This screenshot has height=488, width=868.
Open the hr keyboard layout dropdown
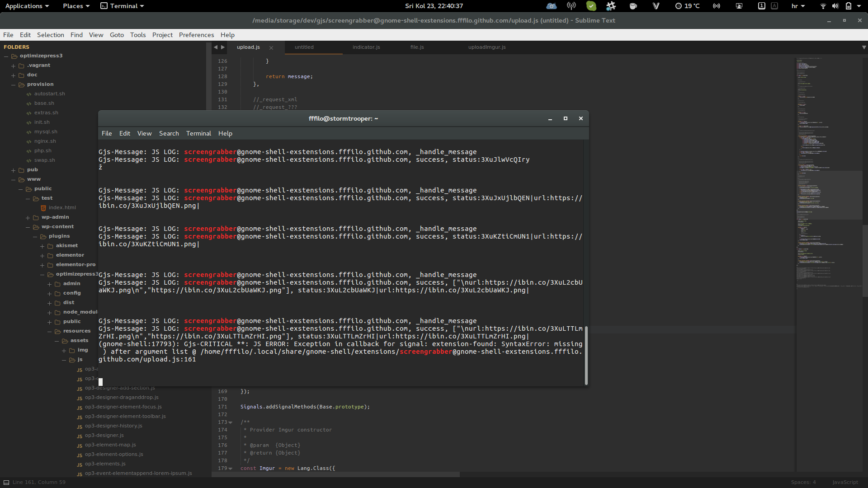point(798,6)
